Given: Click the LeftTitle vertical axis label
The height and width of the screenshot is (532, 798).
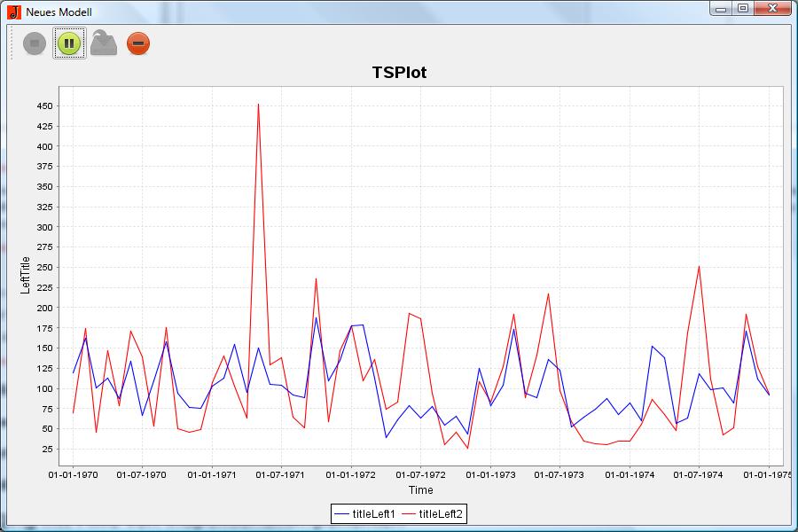Looking at the screenshot, I should (26, 275).
